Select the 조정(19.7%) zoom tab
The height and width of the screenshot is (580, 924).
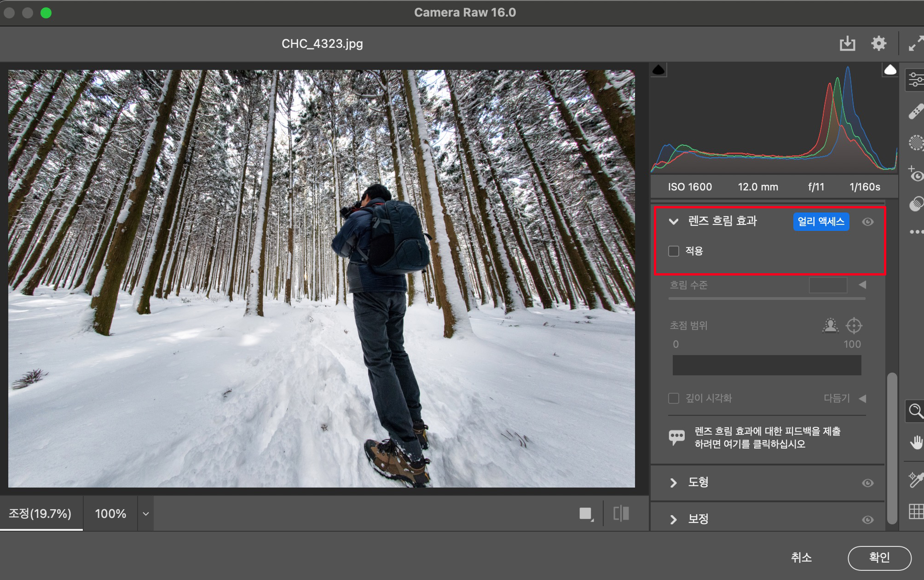click(x=40, y=514)
